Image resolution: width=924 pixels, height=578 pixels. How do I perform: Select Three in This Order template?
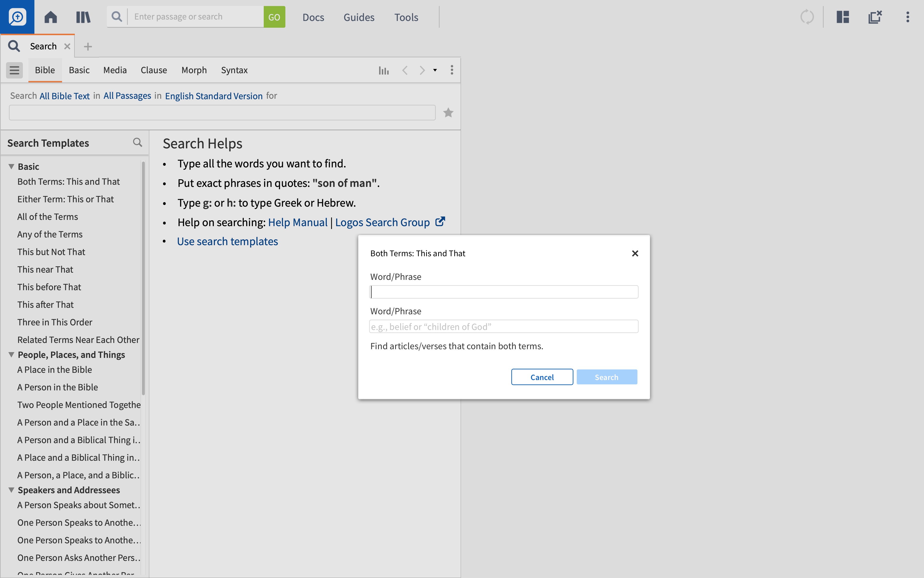[x=55, y=322]
